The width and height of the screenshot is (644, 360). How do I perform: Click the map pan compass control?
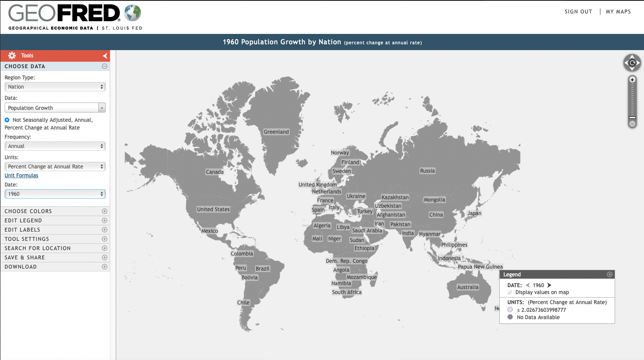click(x=632, y=63)
